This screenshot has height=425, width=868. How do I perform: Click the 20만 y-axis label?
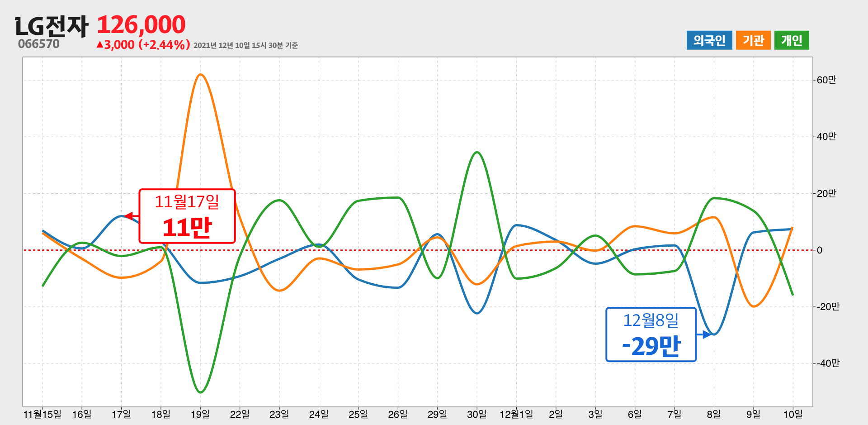pos(826,194)
